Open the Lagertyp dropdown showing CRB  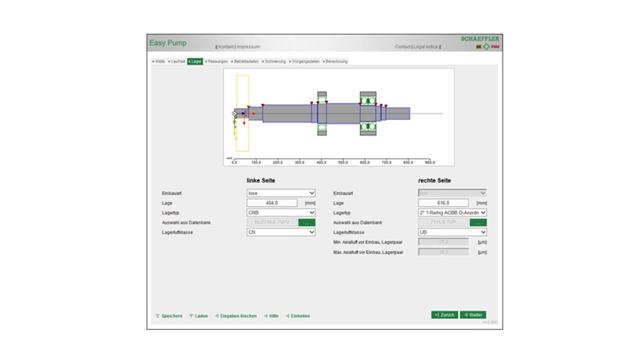coord(281,213)
